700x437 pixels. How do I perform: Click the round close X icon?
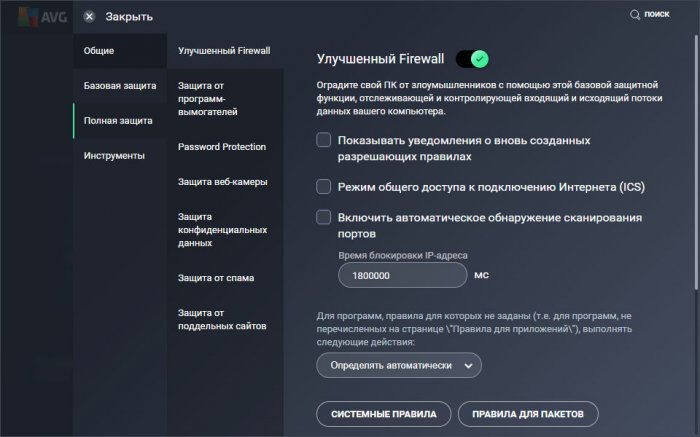click(x=90, y=16)
